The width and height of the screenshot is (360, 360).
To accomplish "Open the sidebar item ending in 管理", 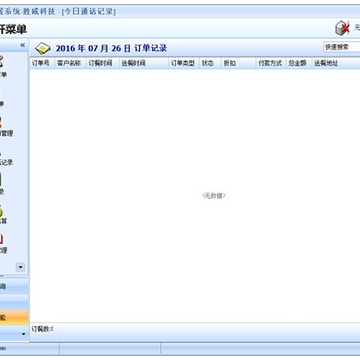I will [6, 127].
